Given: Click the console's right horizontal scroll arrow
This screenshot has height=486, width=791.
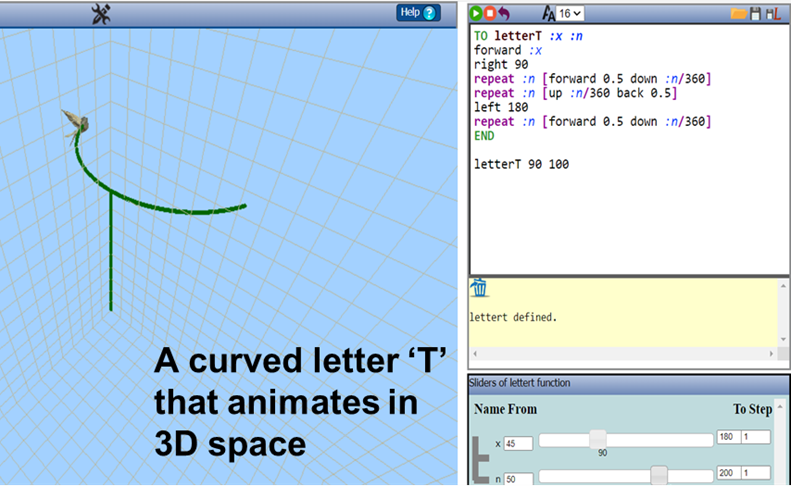Looking at the screenshot, I should click(x=771, y=354).
